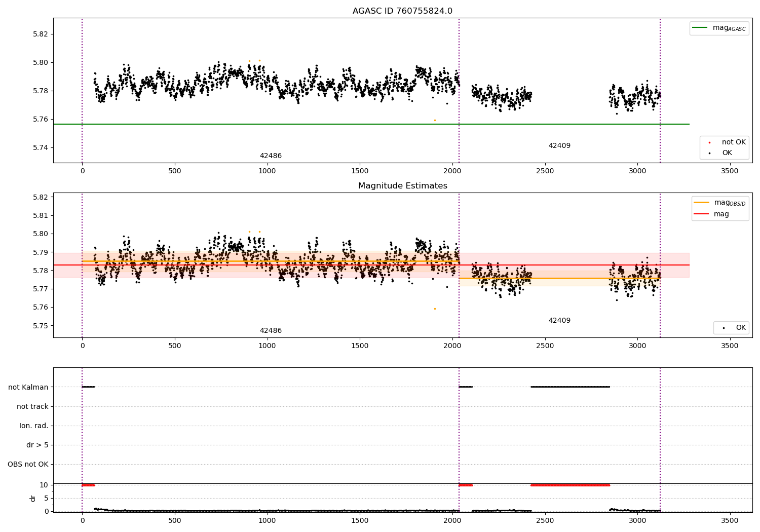Image resolution: width=760 pixels, height=532 pixels.
Task: Click the 5.75 y-tick label in Magnitude Estimates plot
Action: (x=40, y=326)
